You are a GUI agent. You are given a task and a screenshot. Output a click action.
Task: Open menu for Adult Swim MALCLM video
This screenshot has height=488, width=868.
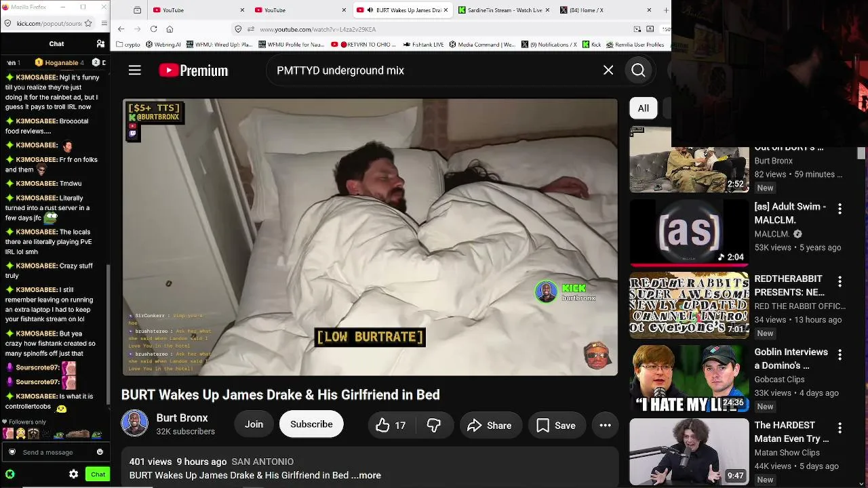pyautogui.click(x=840, y=209)
